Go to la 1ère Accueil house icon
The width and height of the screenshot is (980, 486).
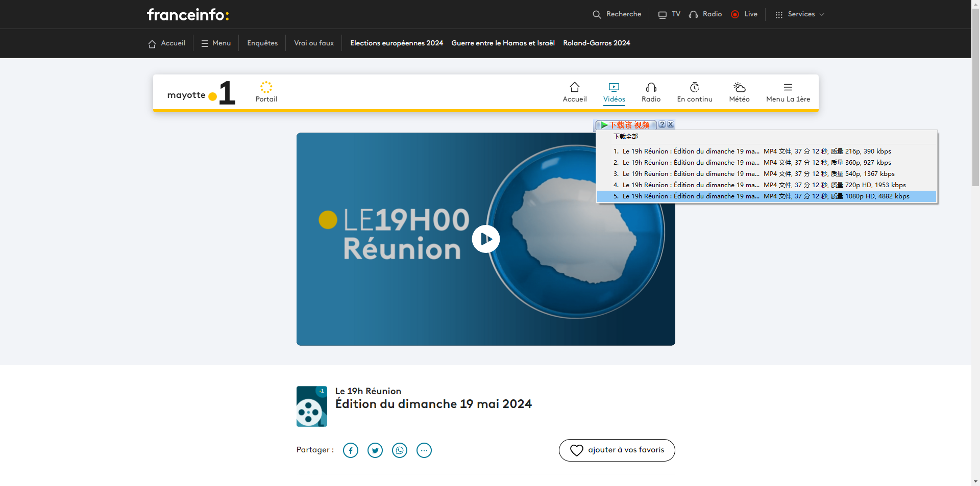click(575, 87)
